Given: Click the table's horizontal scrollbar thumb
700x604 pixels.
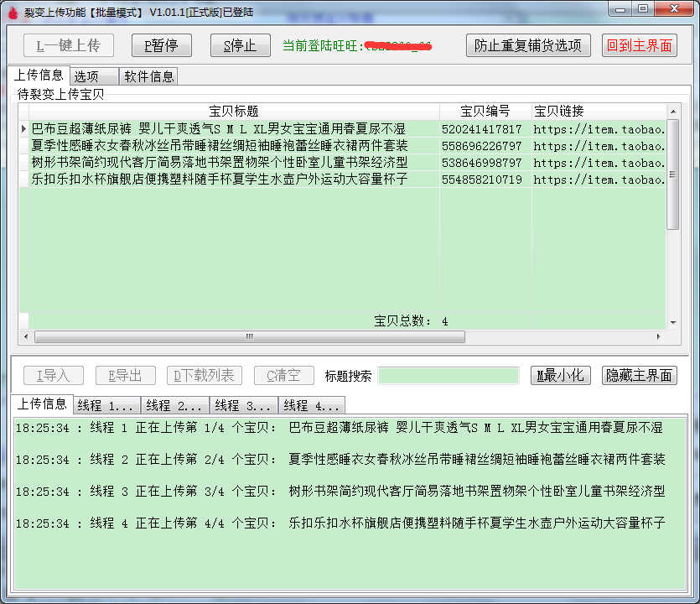Looking at the screenshot, I should pyautogui.click(x=249, y=336).
